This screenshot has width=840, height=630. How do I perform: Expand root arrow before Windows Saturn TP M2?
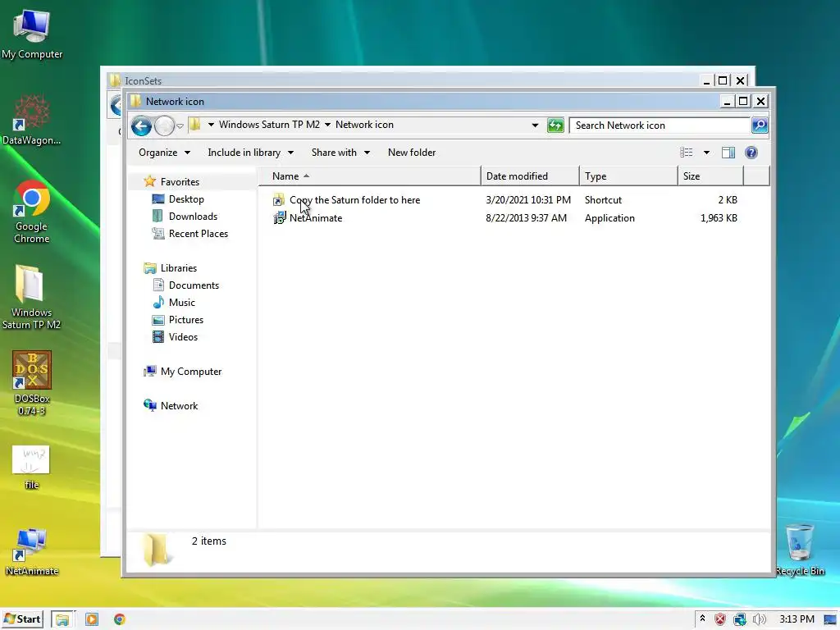[211, 125]
